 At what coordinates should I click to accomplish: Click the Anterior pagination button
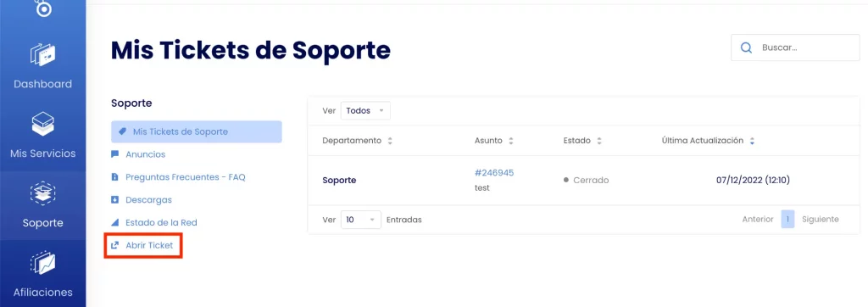(757, 220)
